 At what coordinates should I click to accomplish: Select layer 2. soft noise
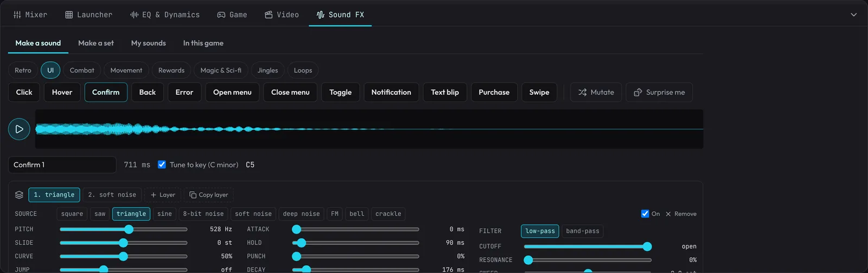click(112, 194)
